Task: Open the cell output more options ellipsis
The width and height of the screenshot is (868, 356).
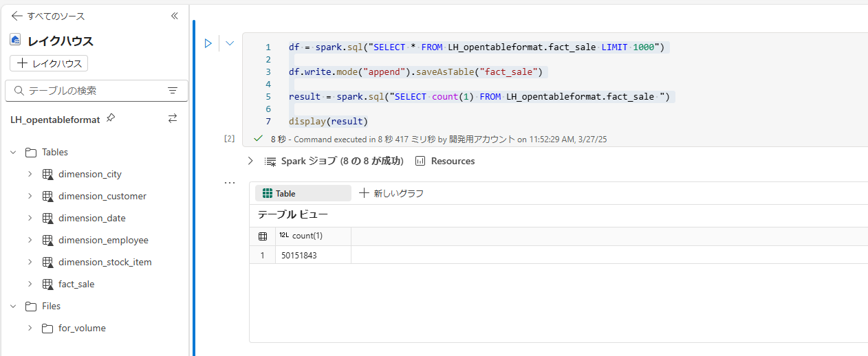Action: click(x=230, y=183)
